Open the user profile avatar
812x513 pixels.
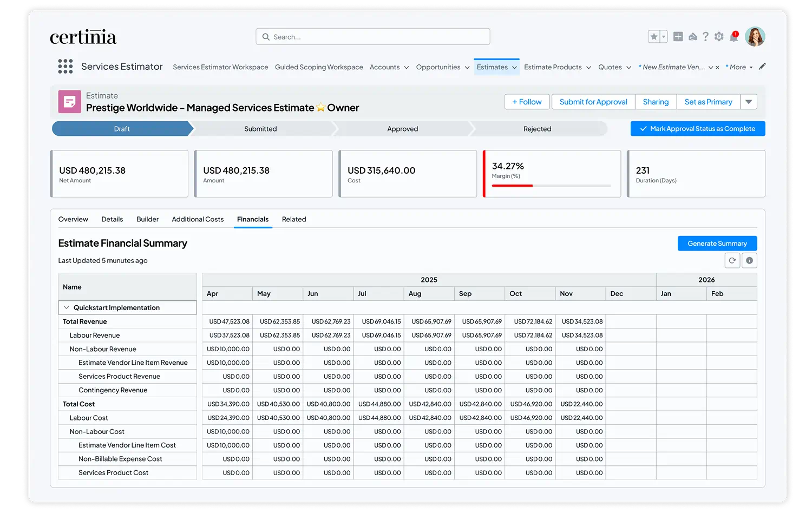(x=755, y=37)
